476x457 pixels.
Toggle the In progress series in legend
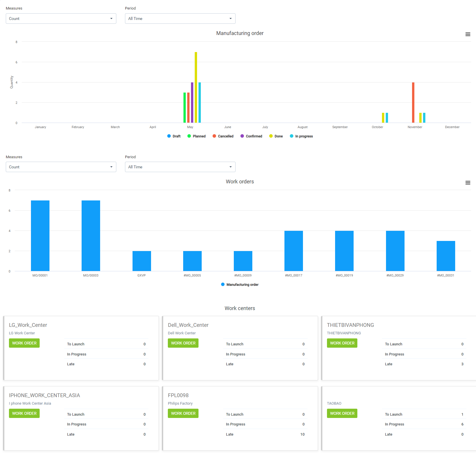[301, 136]
